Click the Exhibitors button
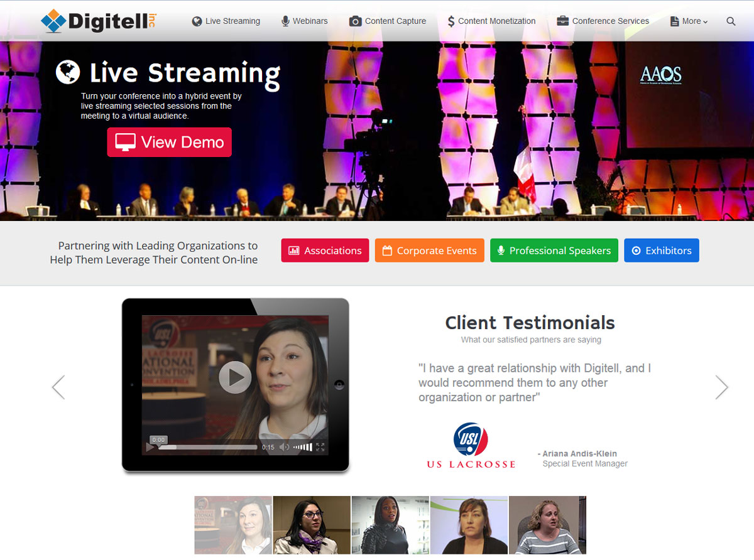754x560 pixels. (x=662, y=250)
